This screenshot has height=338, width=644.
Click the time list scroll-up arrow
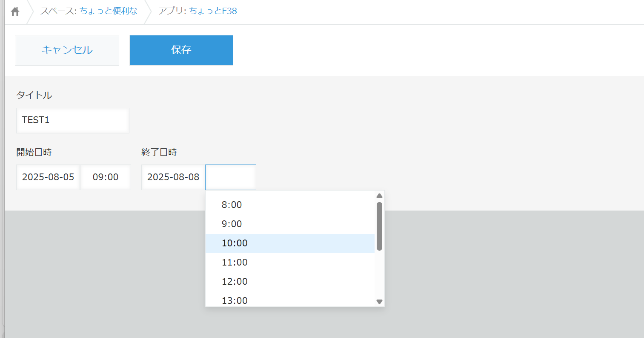coord(379,196)
